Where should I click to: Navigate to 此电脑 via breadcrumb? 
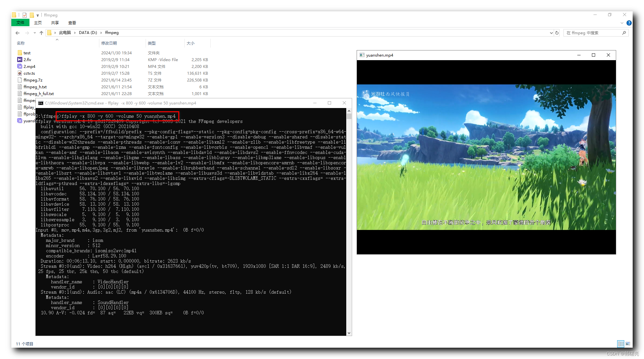[66, 33]
